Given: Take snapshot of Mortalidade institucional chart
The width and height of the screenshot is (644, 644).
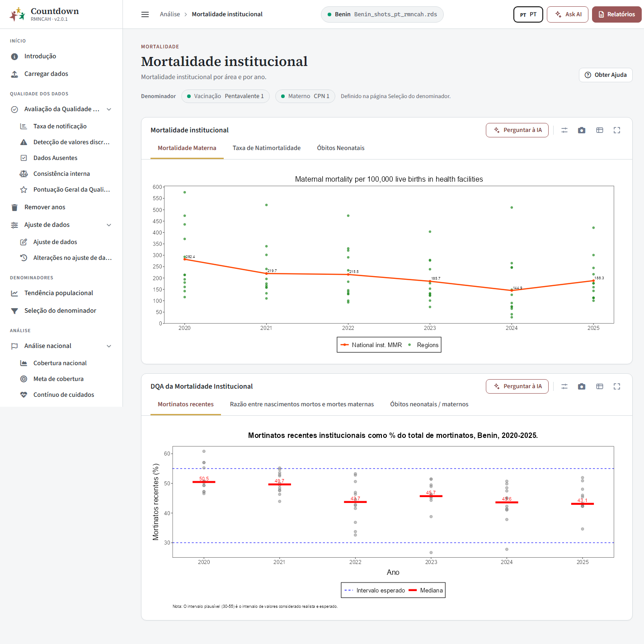Looking at the screenshot, I should (x=582, y=130).
